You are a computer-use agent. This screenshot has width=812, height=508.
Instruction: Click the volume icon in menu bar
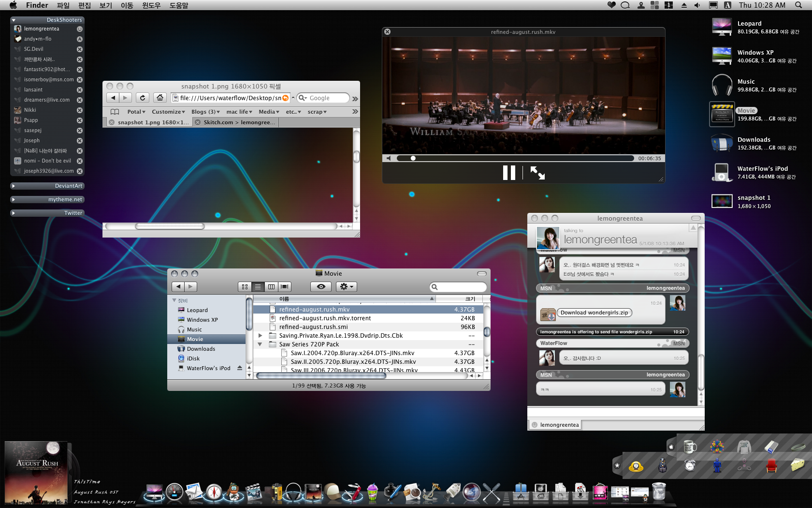pos(697,5)
